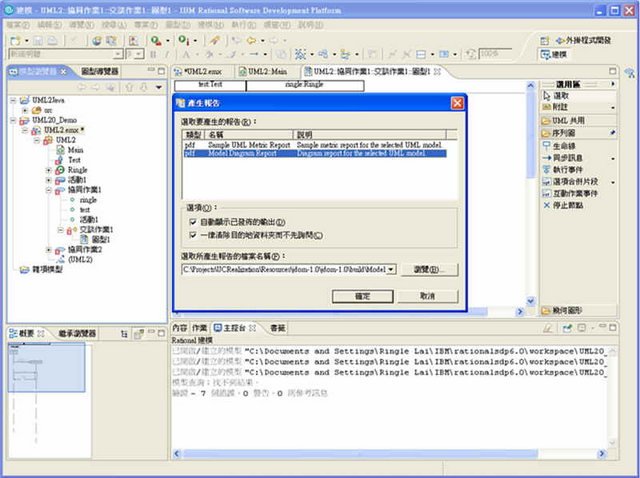This screenshot has width=640, height=478.
Task: Click the console horizontal scrollbar thumb
Action: coord(360,454)
